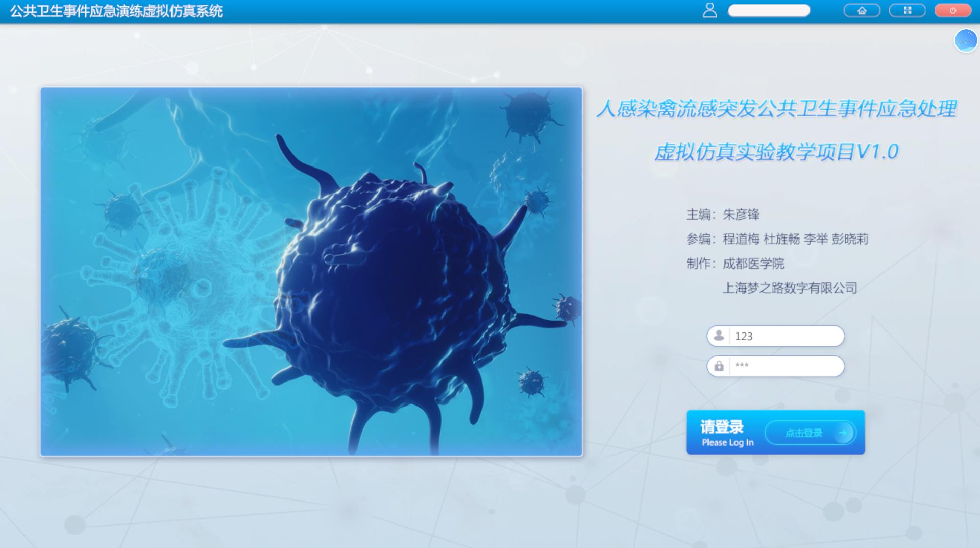This screenshot has width=980, height=548.
Task: Click the text 制作: 成都医学院
Action: tap(735, 263)
